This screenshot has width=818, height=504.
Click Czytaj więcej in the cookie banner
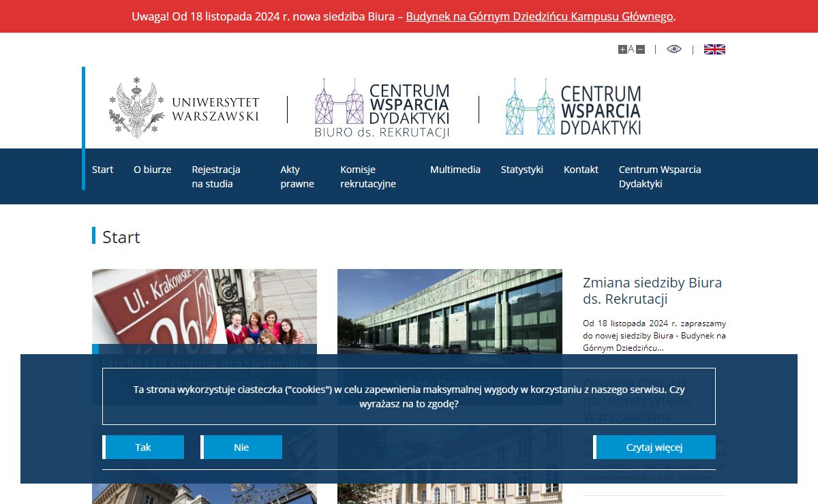coord(654,447)
